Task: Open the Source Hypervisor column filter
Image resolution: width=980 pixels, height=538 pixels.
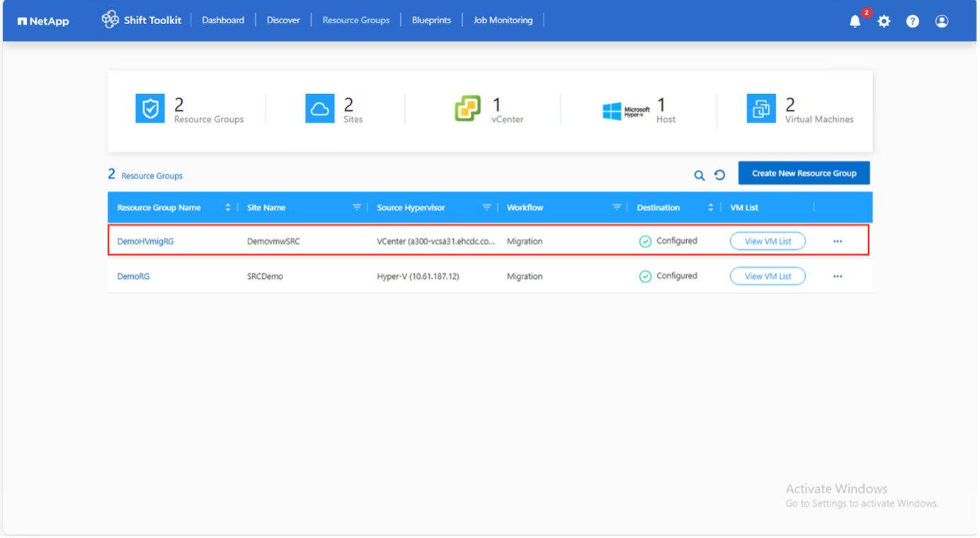Action: [x=486, y=207]
